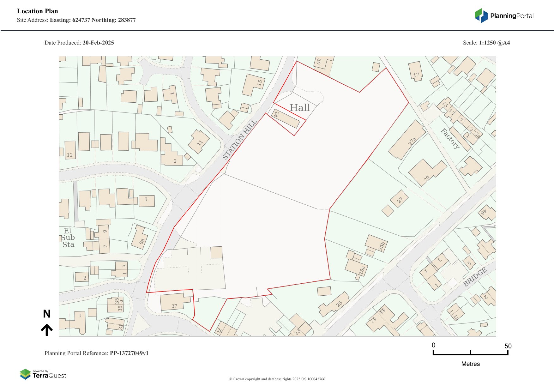
Task: Click the Crown copyright notice text
Action: [x=277, y=379]
